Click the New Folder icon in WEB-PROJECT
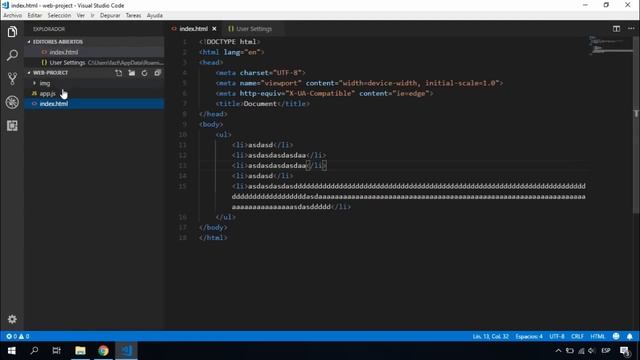Viewport: 640px width, 360px height. click(131, 73)
